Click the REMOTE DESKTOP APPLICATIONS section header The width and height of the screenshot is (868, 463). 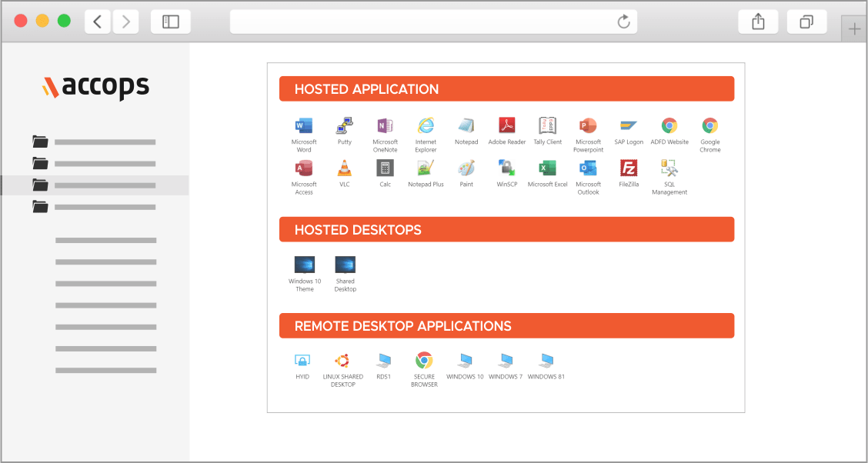506,325
